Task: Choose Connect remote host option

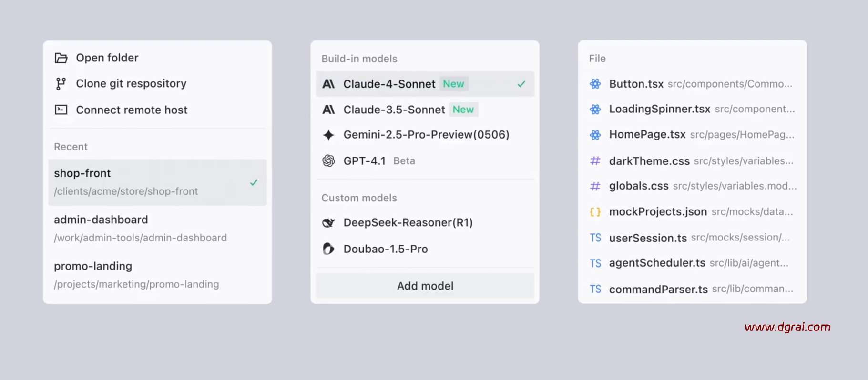Action: (132, 110)
